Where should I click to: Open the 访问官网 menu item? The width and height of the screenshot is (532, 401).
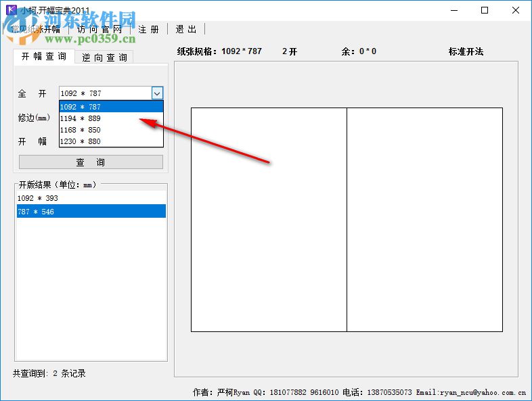click(x=99, y=30)
